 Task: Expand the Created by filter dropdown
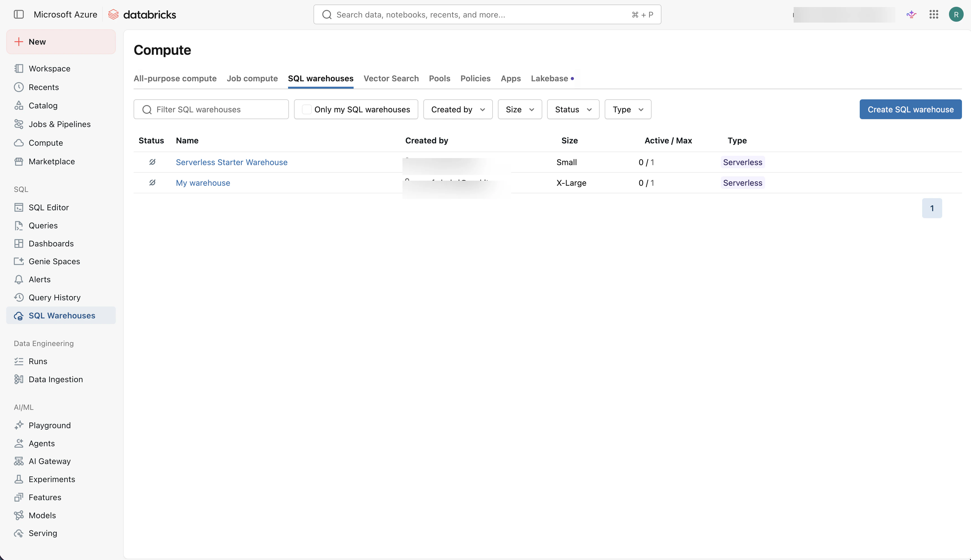(x=458, y=110)
